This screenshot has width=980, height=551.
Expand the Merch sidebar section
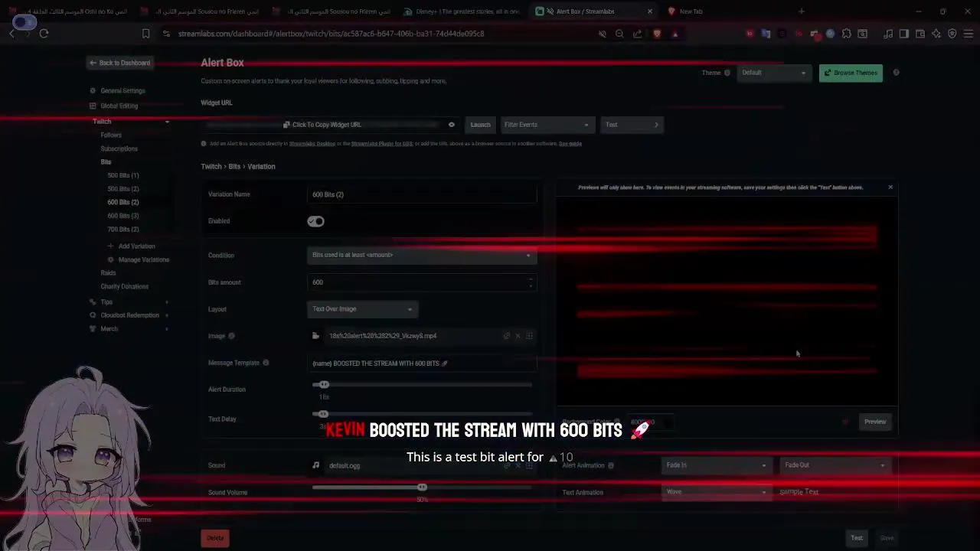167,329
